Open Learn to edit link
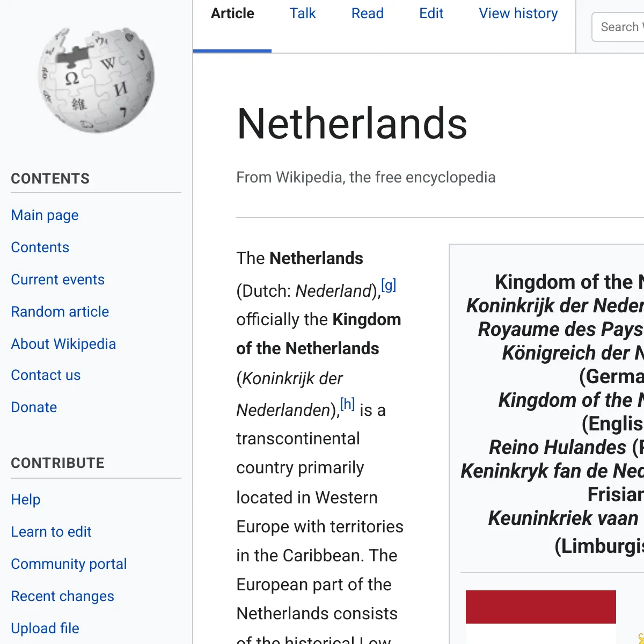 tap(52, 532)
